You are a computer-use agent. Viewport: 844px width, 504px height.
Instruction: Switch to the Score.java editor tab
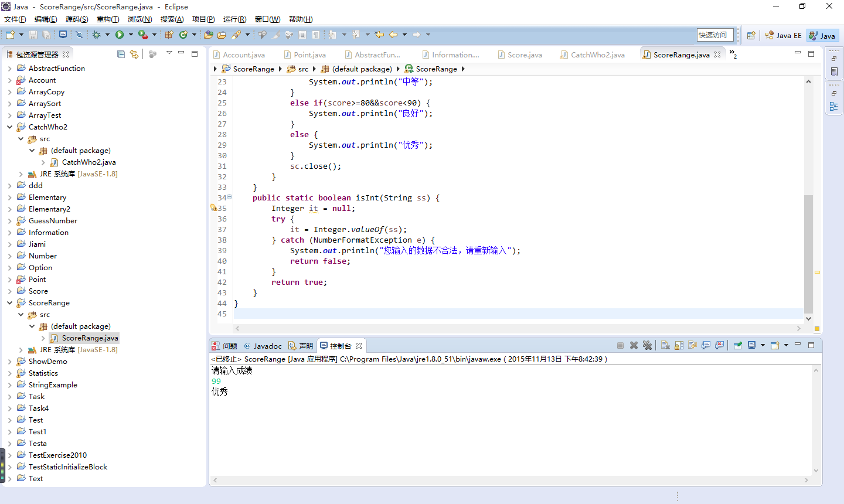click(x=519, y=55)
